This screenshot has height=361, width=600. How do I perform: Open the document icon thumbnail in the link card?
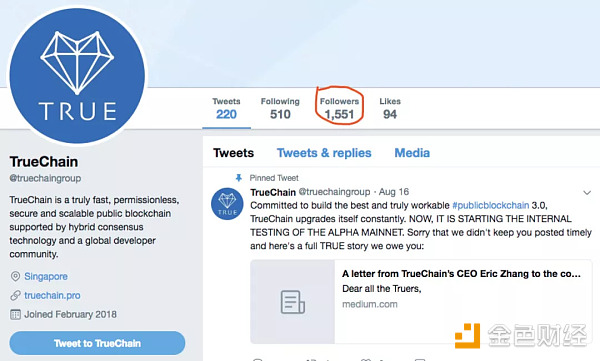pos(293,302)
